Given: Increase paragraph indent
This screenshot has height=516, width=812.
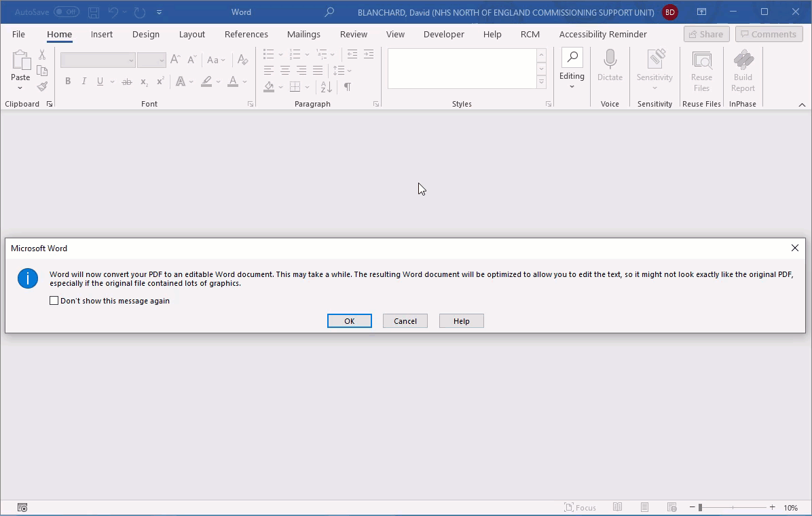Looking at the screenshot, I should tap(369, 54).
